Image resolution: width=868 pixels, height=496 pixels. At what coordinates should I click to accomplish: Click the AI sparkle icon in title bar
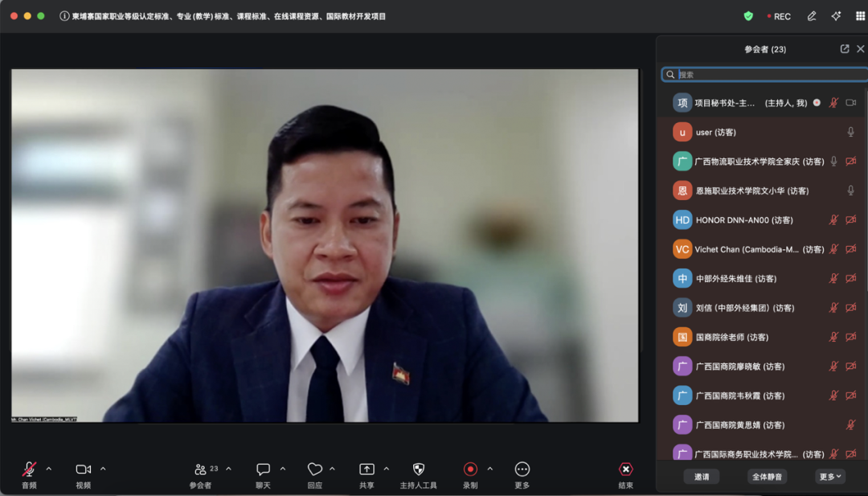point(836,16)
